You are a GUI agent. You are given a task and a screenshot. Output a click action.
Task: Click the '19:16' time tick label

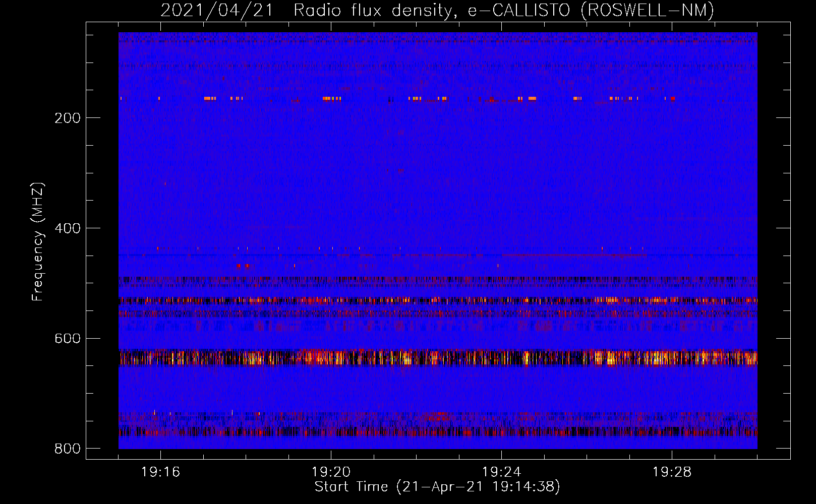(160, 472)
